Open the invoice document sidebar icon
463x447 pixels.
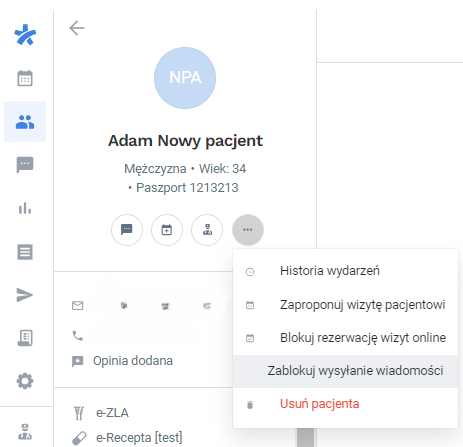click(x=25, y=338)
